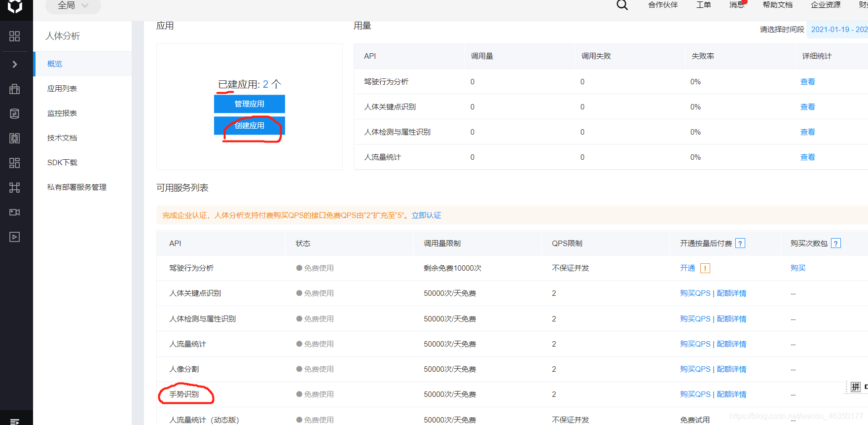Click 配额详情 for 人体检测与属性识别
Screen dimensions: 868x425
pos(731,319)
